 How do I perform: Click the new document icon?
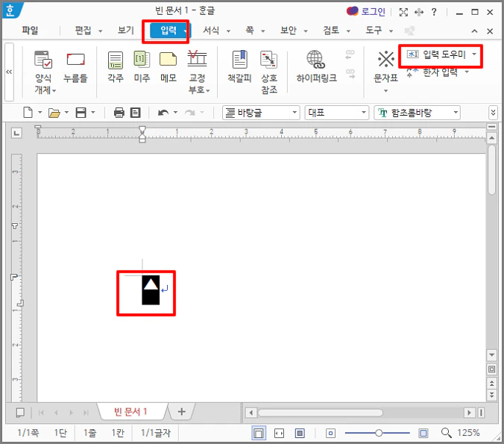pyautogui.click(x=28, y=113)
